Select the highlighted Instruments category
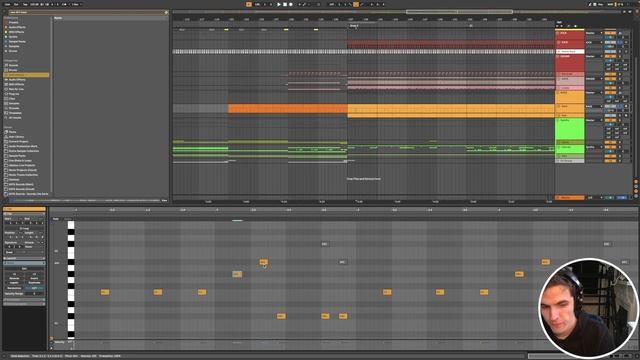 (26, 75)
